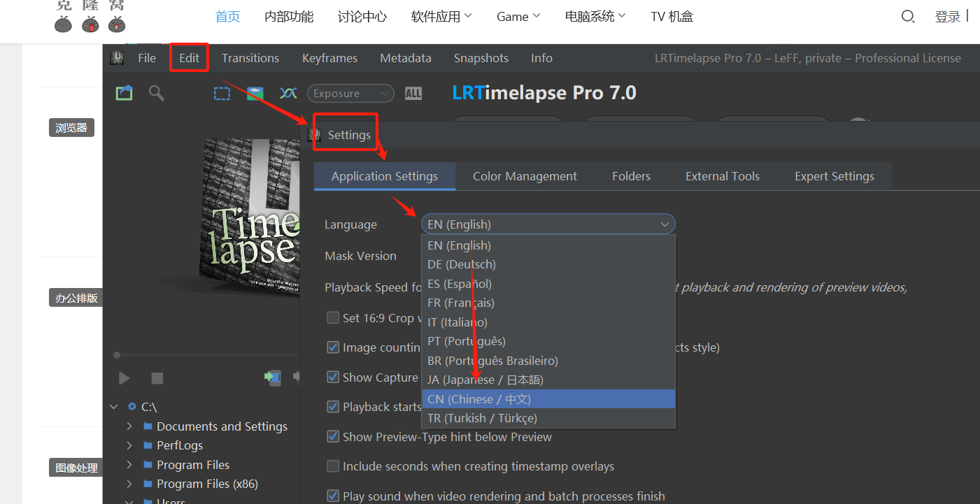Expand the Documents and Settings node
The height and width of the screenshot is (504, 980).
[129, 426]
